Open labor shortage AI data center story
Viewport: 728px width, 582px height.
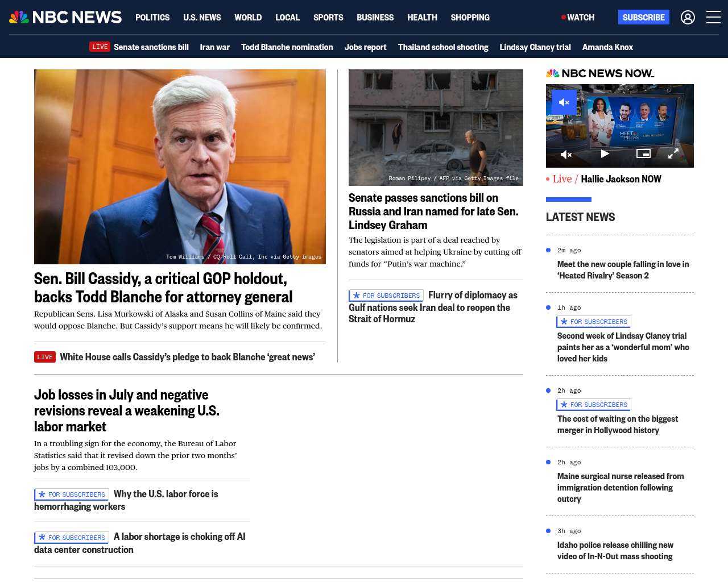140,543
